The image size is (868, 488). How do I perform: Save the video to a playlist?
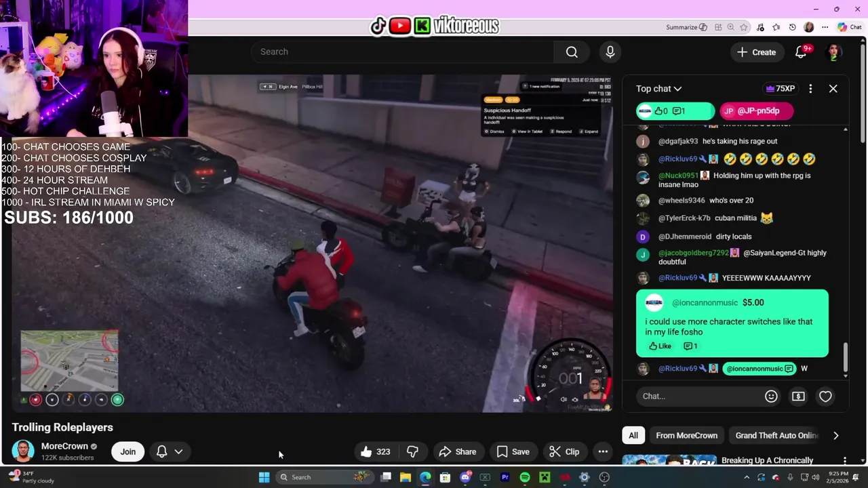[x=513, y=451]
